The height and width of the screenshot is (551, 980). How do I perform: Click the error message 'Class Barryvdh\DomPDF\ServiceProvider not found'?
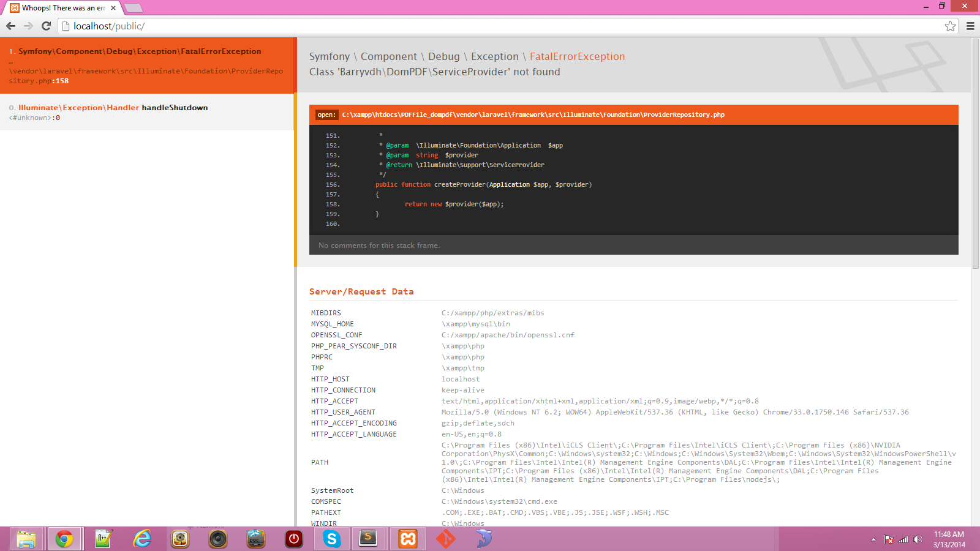pyautogui.click(x=435, y=72)
